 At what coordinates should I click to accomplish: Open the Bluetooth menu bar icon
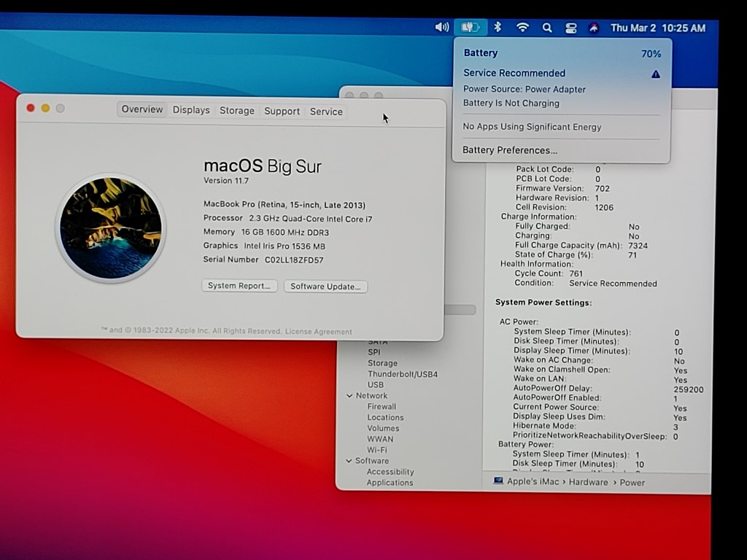498,27
